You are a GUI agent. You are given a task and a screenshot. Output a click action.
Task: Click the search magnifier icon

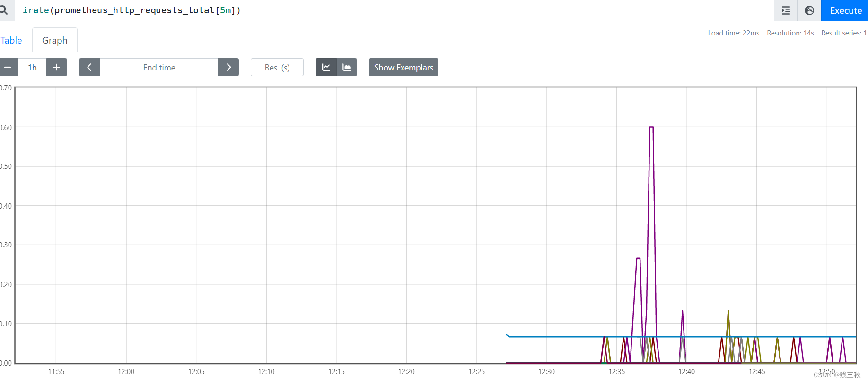point(3,10)
